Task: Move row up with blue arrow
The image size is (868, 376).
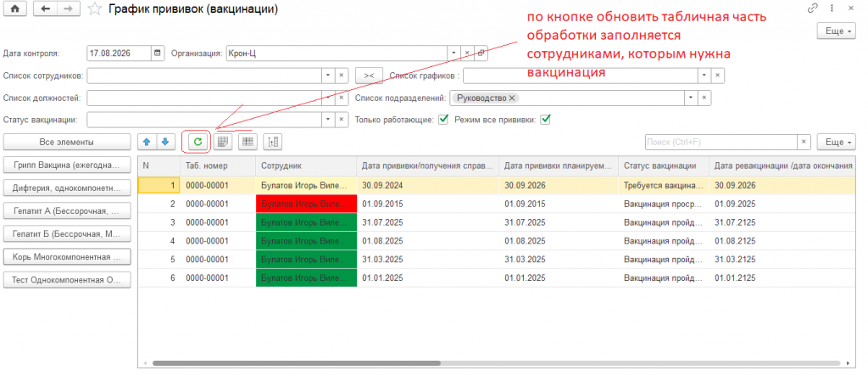Action: [x=147, y=142]
